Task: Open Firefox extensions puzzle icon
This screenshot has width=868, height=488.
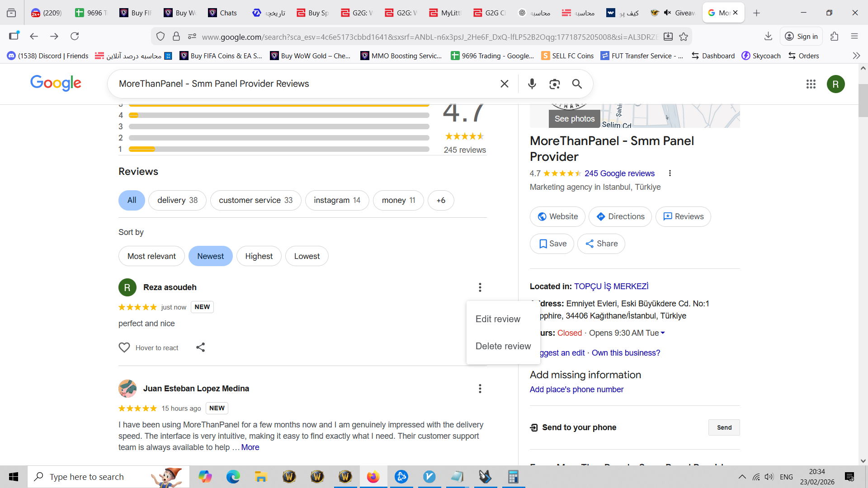Action: point(835,36)
